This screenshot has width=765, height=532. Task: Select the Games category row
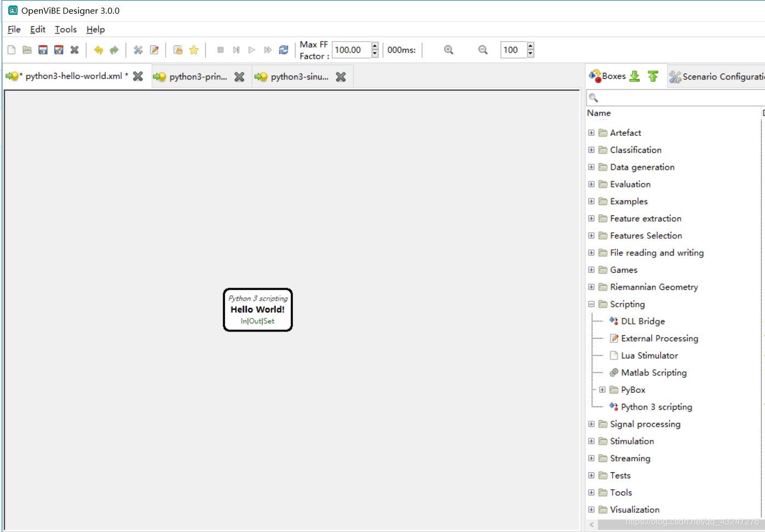click(624, 270)
